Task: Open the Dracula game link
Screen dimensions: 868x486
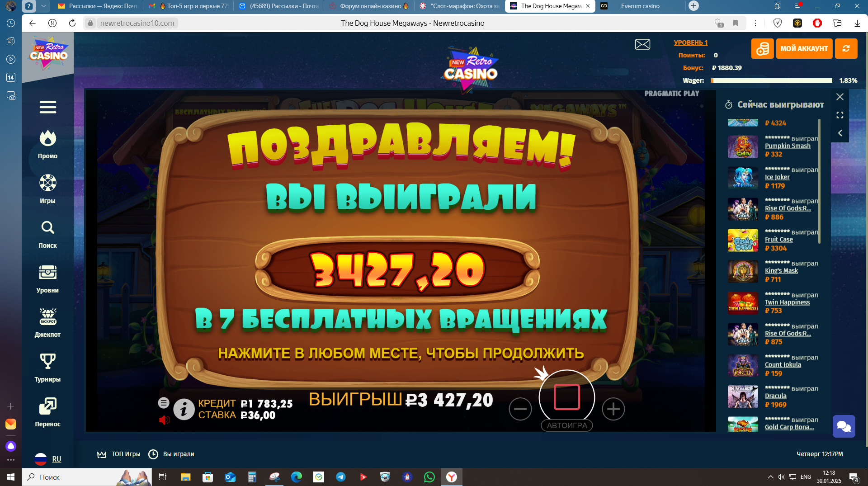Action: pyautogui.click(x=776, y=396)
